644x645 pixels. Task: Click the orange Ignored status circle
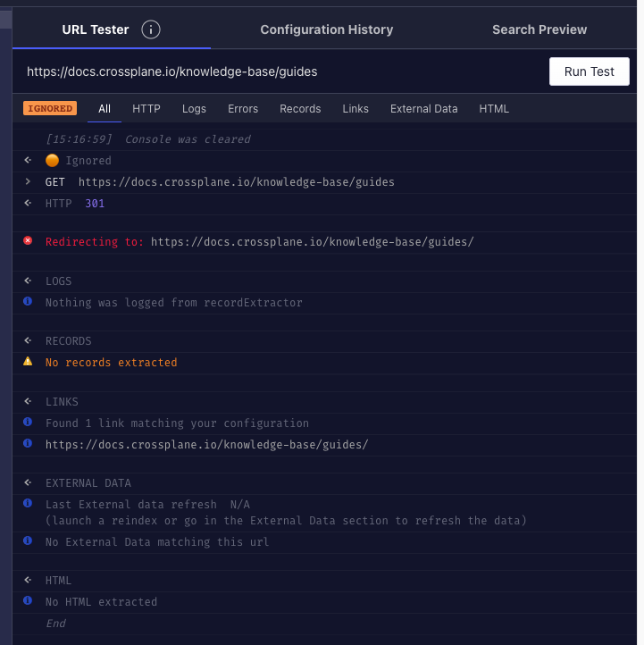tap(52, 160)
